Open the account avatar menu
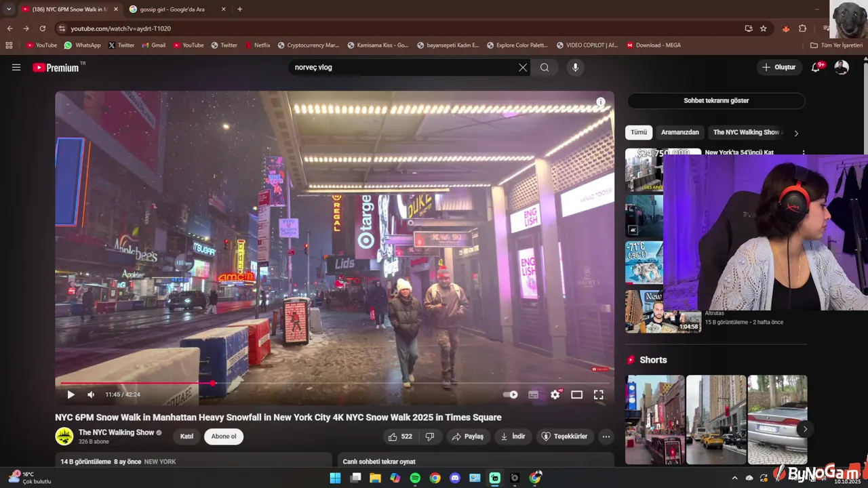868x488 pixels. tap(842, 67)
